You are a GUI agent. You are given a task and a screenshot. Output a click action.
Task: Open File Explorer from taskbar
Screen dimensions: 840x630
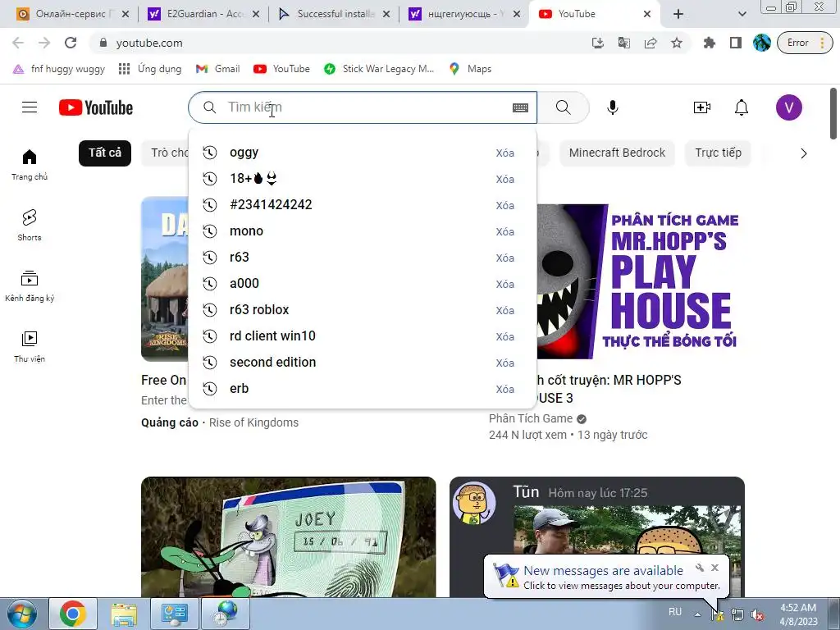pyautogui.click(x=124, y=614)
